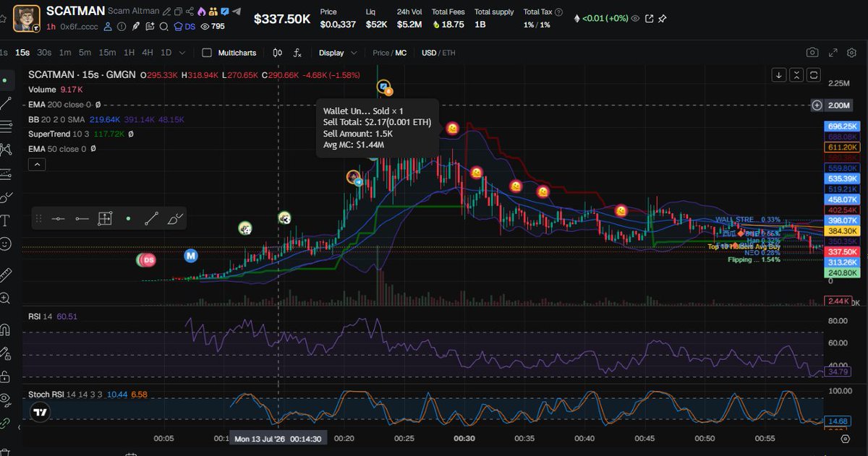Select the cursor dot tool in left sidebar
Screen dimensions: 868x456
6,79
